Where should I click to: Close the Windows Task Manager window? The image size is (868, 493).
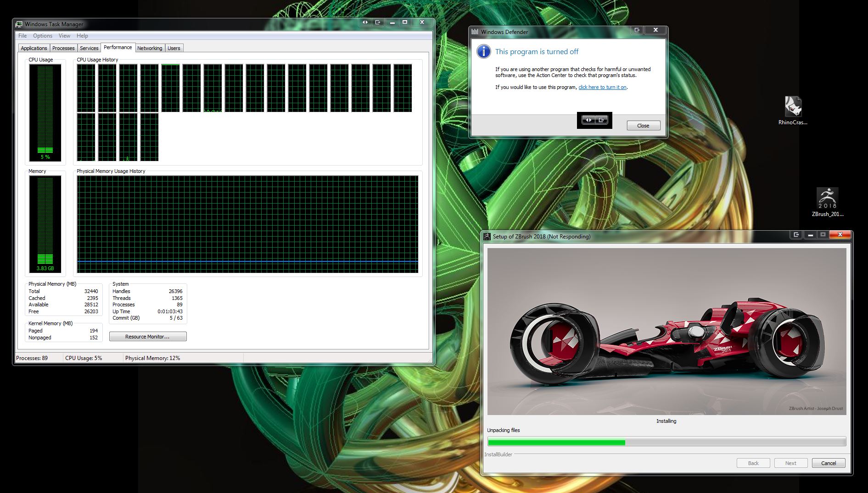pyautogui.click(x=422, y=22)
